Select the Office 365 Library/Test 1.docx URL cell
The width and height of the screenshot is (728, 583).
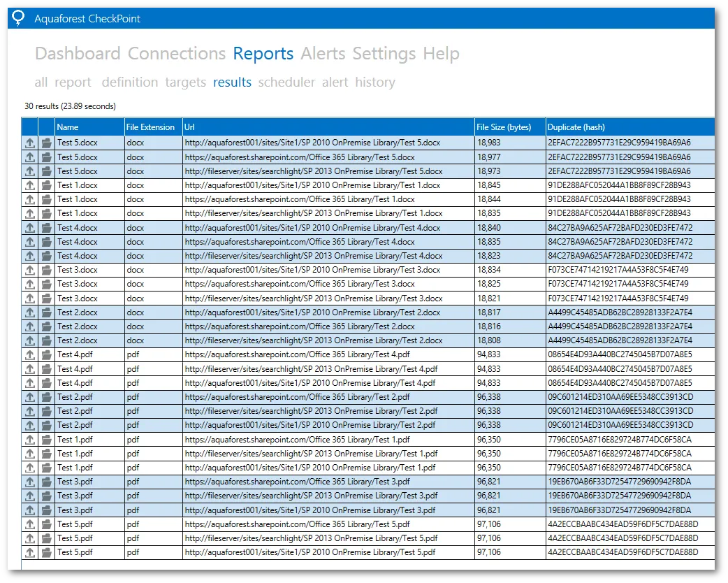(x=328, y=199)
